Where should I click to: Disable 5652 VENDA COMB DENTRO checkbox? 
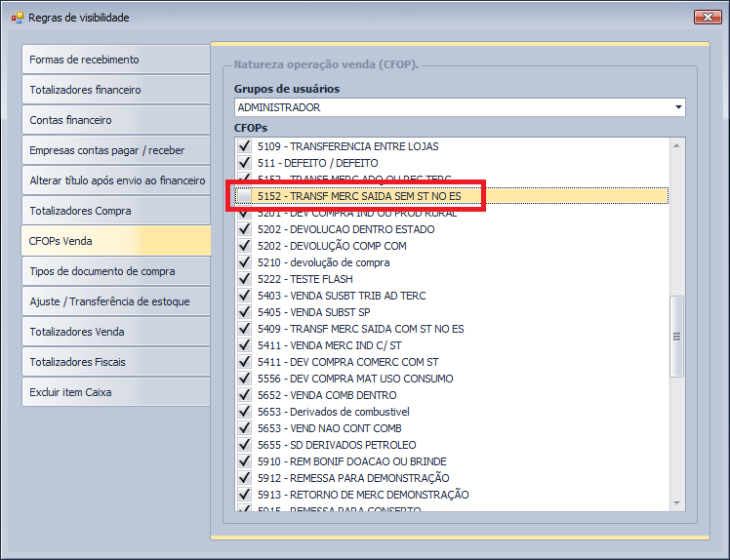coord(244,395)
